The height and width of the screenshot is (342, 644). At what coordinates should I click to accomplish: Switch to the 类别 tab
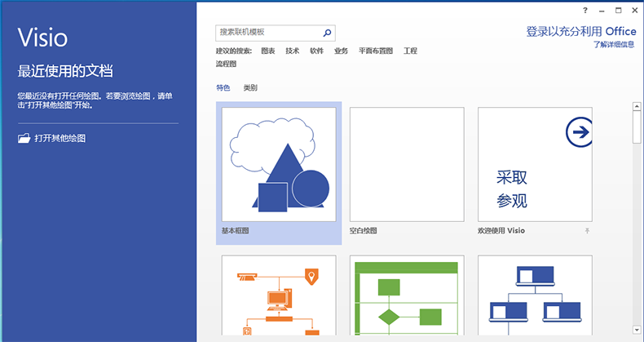250,87
